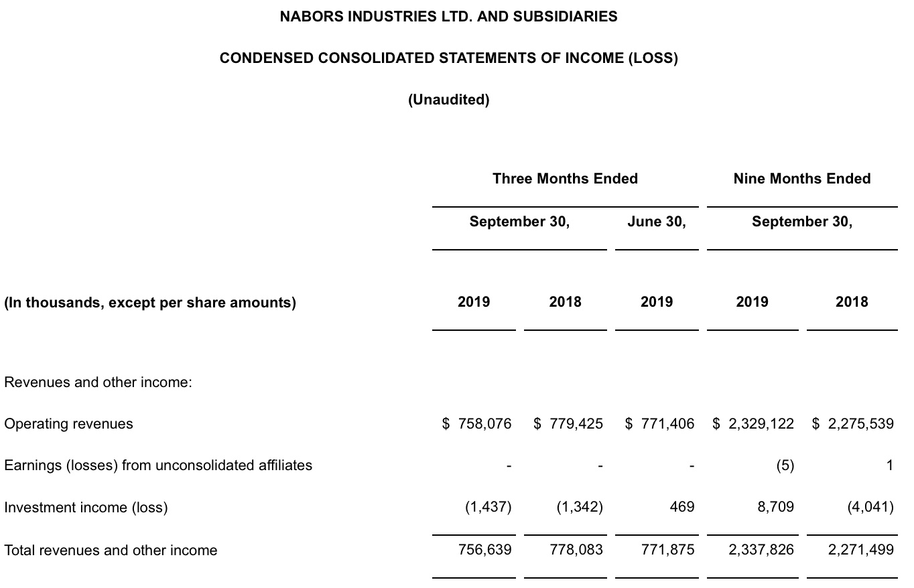Click the Revenues and other income: heading

(99, 382)
